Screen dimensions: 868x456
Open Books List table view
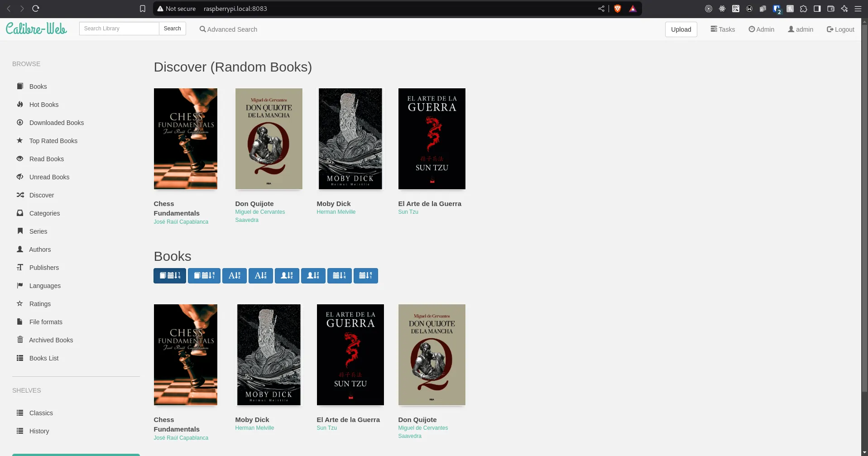pos(44,358)
